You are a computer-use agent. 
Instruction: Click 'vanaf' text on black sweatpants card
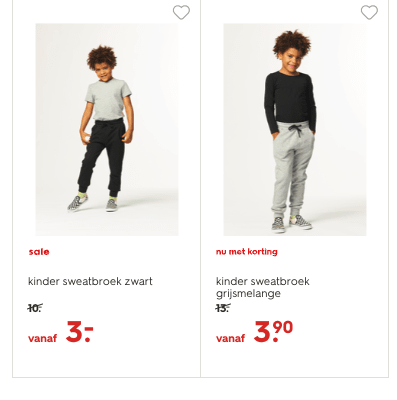click(x=42, y=339)
